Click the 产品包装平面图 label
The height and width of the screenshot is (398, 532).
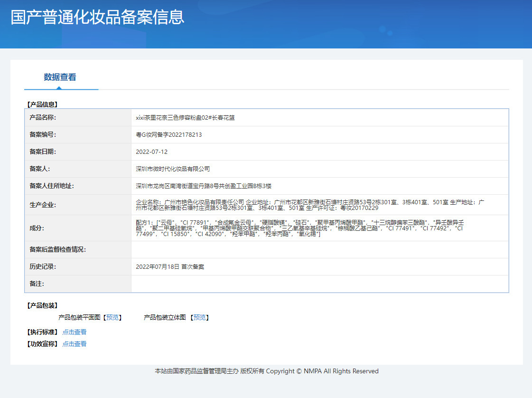coord(79,318)
